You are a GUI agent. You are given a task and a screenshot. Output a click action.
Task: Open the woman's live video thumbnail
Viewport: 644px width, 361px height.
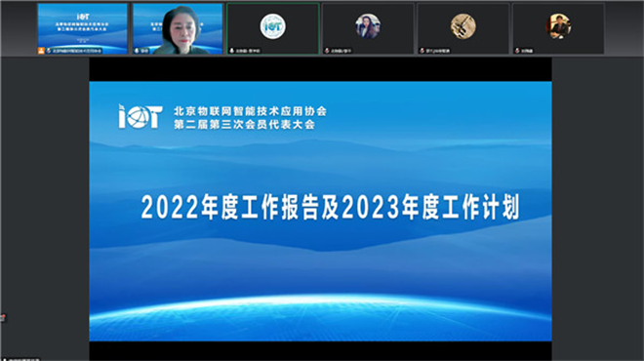click(x=178, y=28)
